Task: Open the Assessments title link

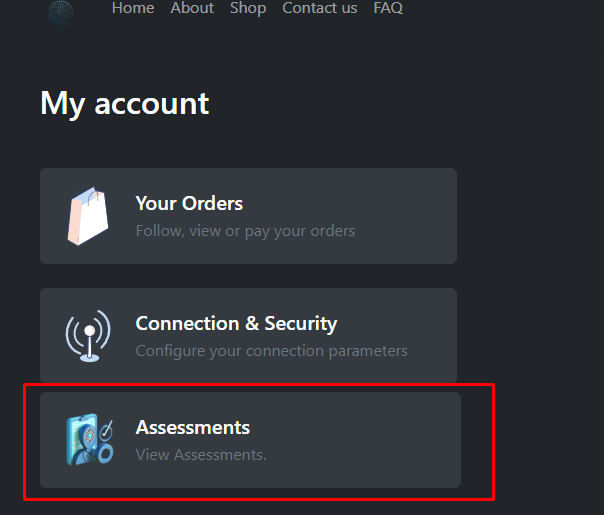Action: click(x=193, y=427)
